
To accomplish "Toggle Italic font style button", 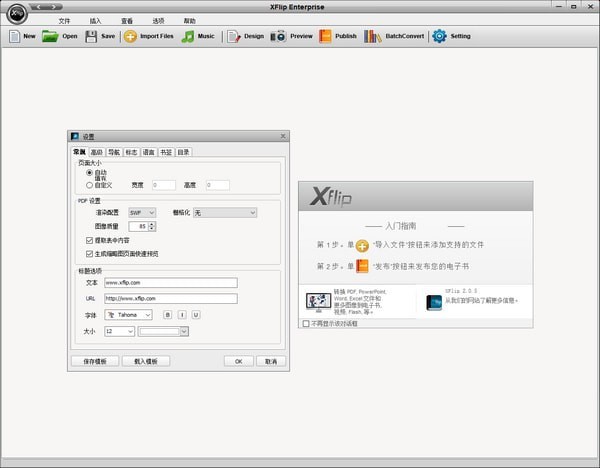I will click(x=182, y=315).
